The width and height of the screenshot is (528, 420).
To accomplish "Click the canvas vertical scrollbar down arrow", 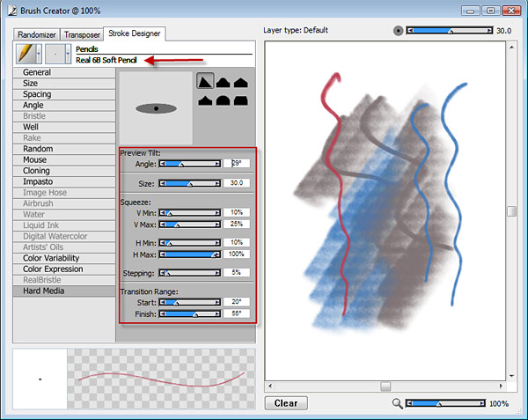I will pos(512,376).
